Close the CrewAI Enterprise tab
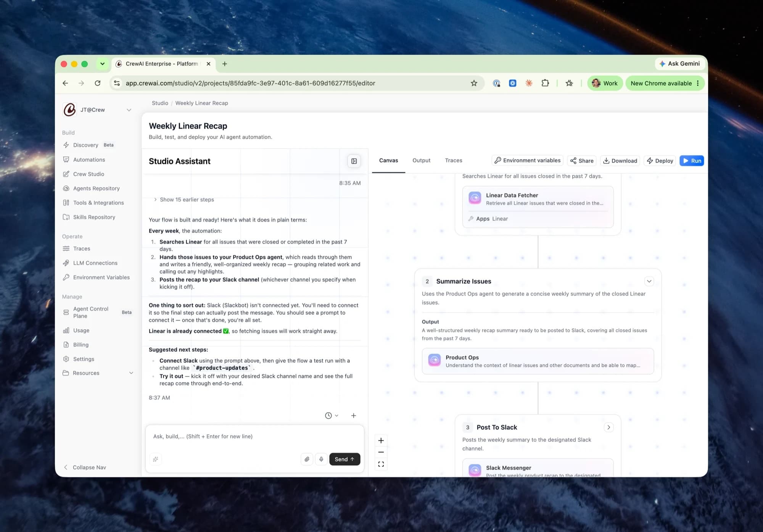763x532 pixels. click(208, 64)
